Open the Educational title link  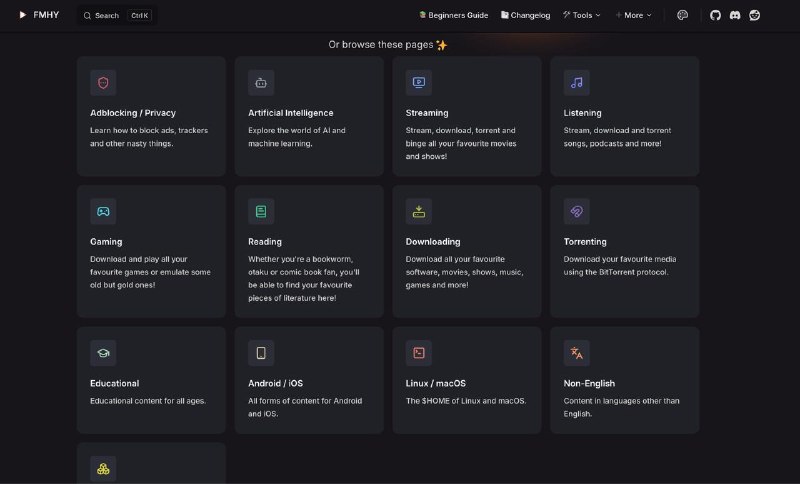pos(114,384)
